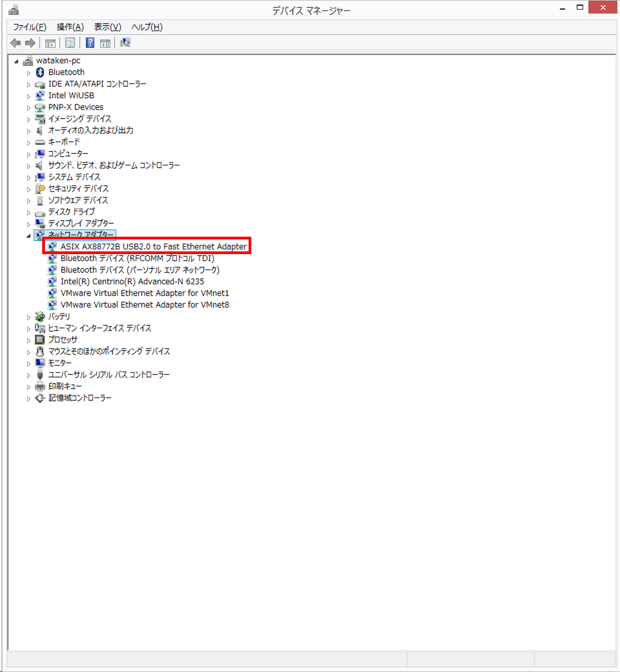Expand the イメージング デバイス arrow
The height and width of the screenshot is (672, 620).
tap(28, 119)
